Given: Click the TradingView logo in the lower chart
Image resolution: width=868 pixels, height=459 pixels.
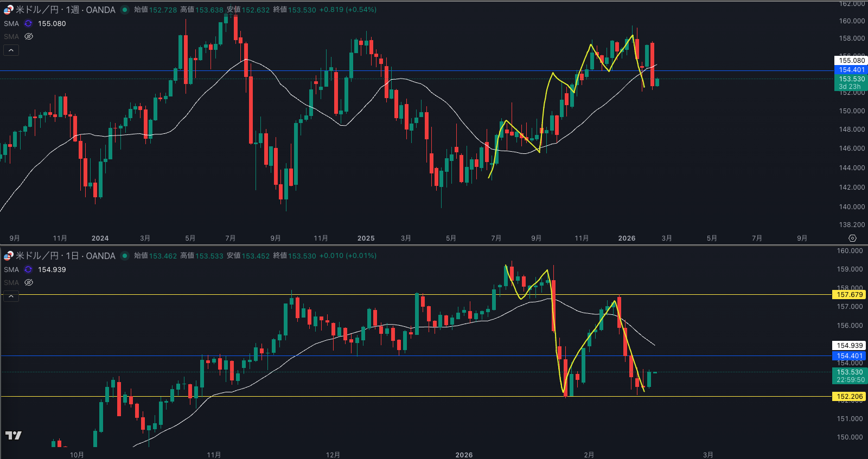Looking at the screenshot, I should click(14, 435).
